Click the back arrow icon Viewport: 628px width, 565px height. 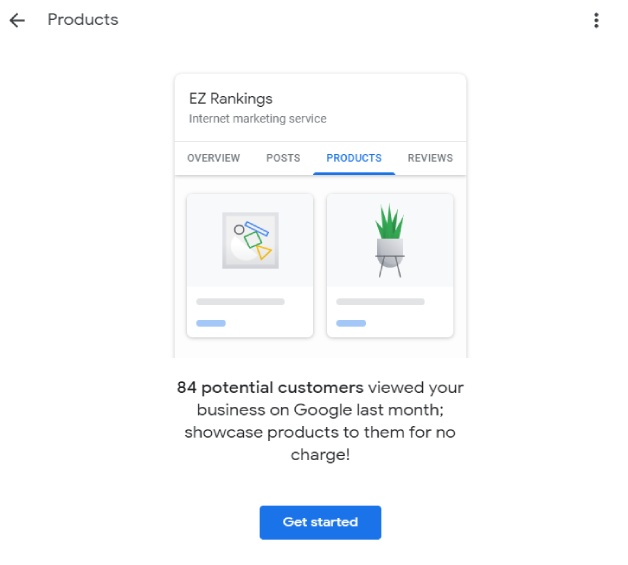(x=17, y=20)
